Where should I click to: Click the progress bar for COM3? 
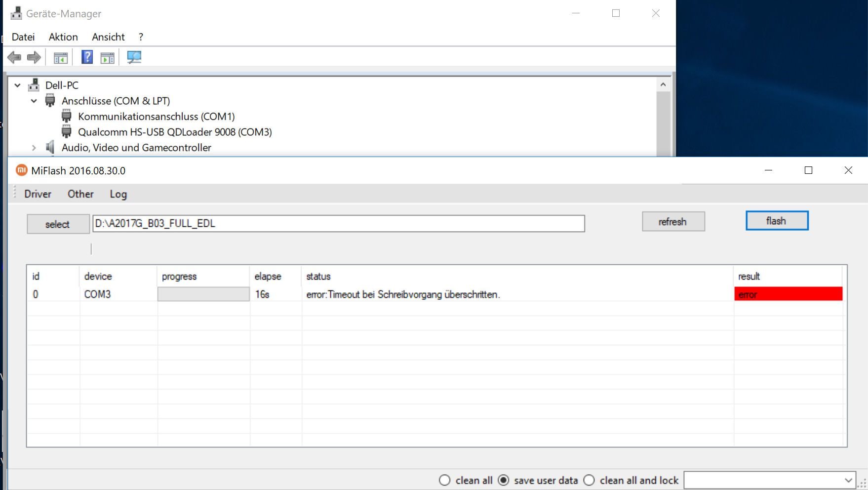203,294
